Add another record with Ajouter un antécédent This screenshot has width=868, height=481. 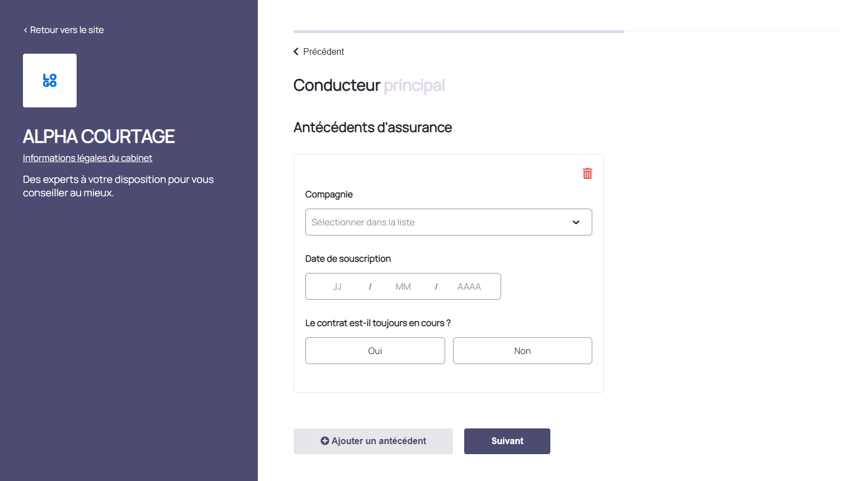tap(379, 441)
